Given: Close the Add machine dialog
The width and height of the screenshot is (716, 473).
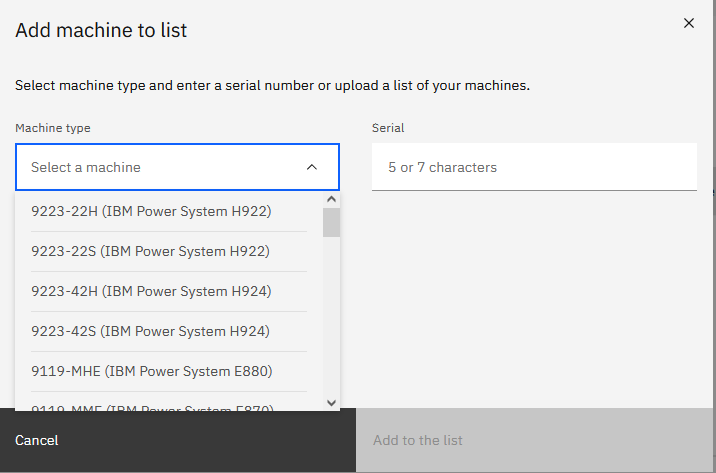Looking at the screenshot, I should click(688, 23).
